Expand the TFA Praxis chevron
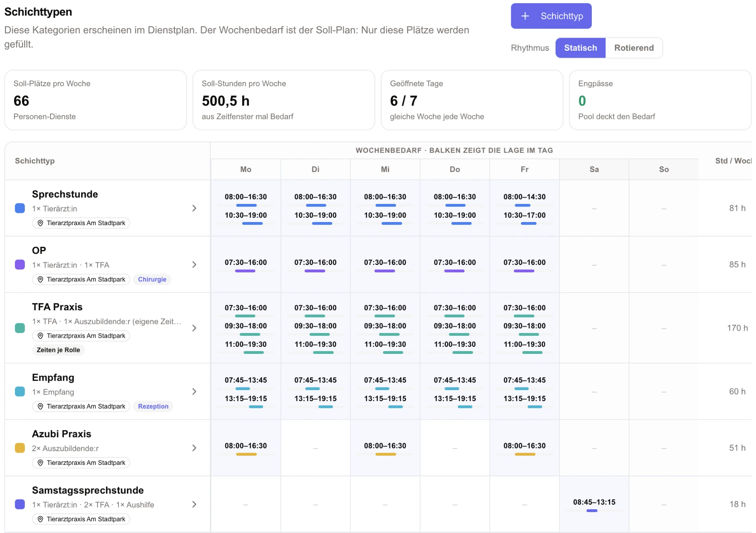The height and width of the screenshot is (533, 756). click(194, 328)
